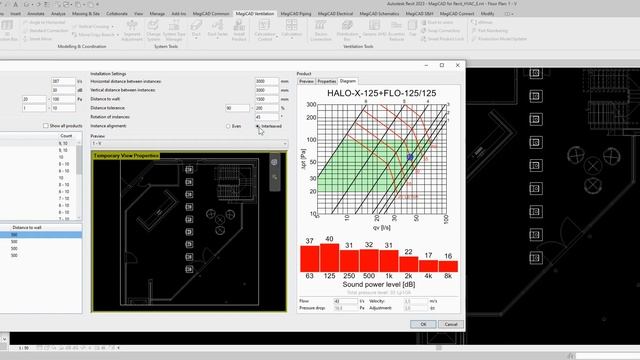Viewport: 640px width, 360px height.
Task: Open the Calculation Control tool
Action: (265, 30)
